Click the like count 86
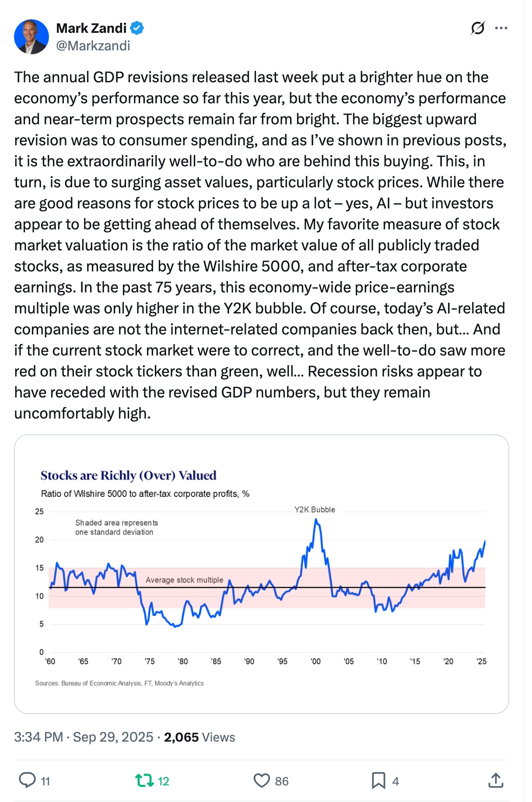 coord(282,781)
